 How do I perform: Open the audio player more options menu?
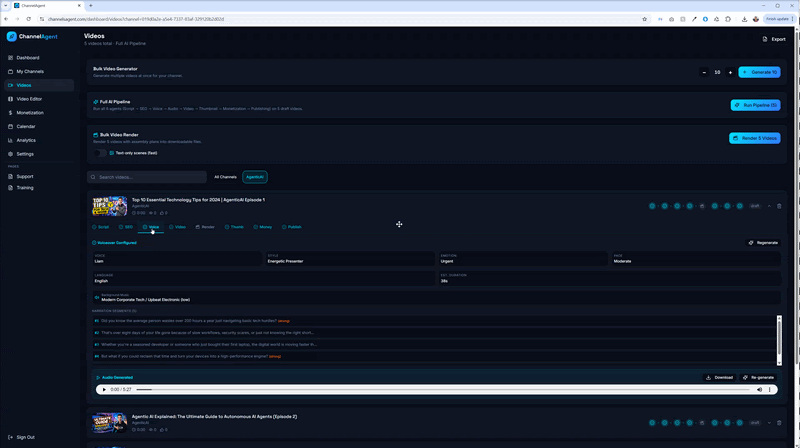pos(770,389)
